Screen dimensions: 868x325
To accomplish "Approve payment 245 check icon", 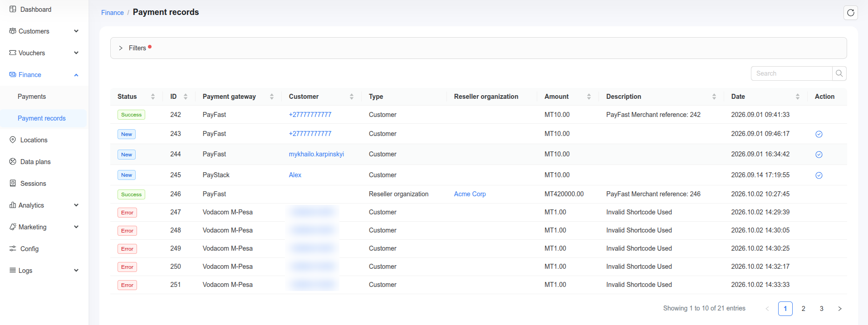I will point(819,175).
